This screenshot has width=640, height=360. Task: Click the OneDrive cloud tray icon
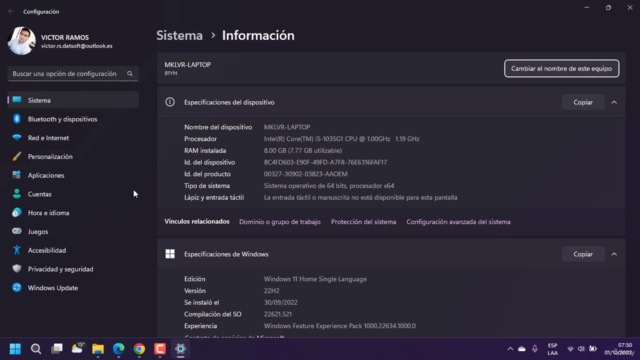(522, 349)
